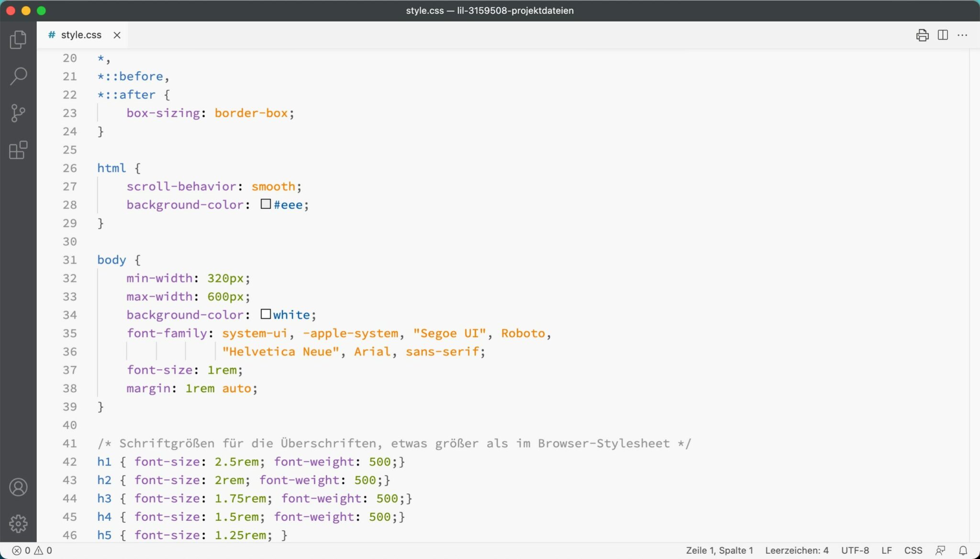Open the Accounts menu in the activity bar
The image size is (980, 559).
point(18,487)
